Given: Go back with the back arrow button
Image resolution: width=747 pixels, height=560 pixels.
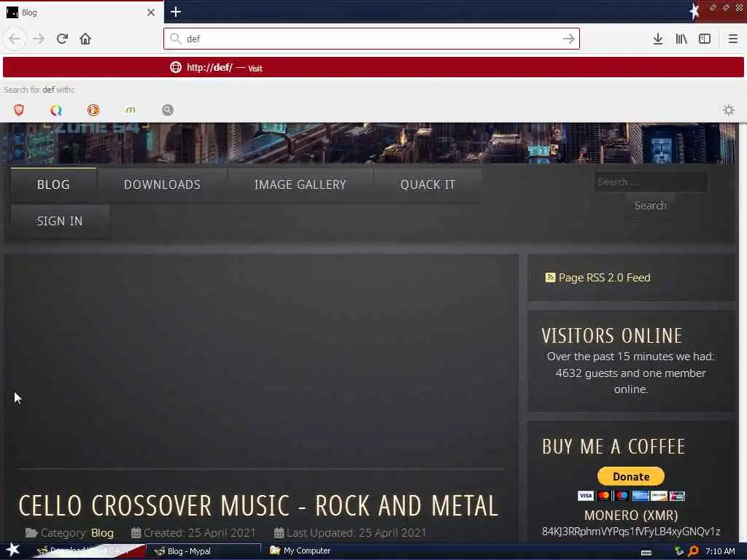Looking at the screenshot, I should [15, 39].
